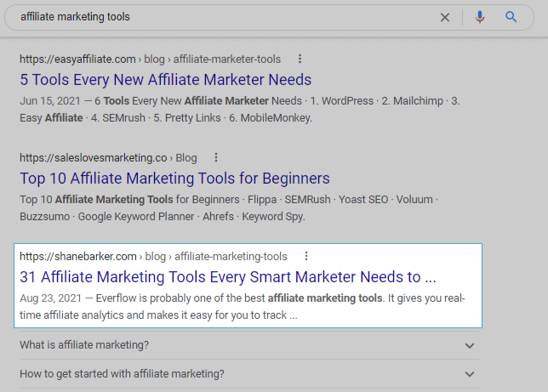The height and width of the screenshot is (392, 548).
Task: Click the 'What is affiliate marketing?' question text
Action: coord(84,345)
